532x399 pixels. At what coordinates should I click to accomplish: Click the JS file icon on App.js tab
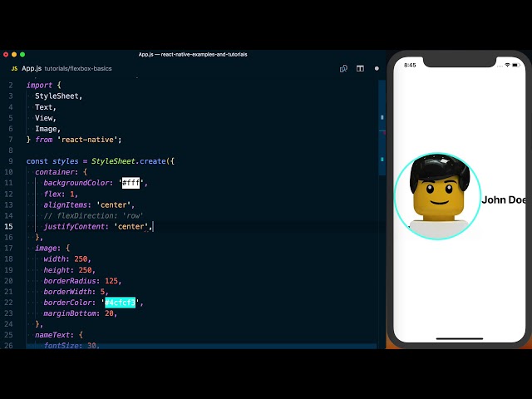click(14, 68)
